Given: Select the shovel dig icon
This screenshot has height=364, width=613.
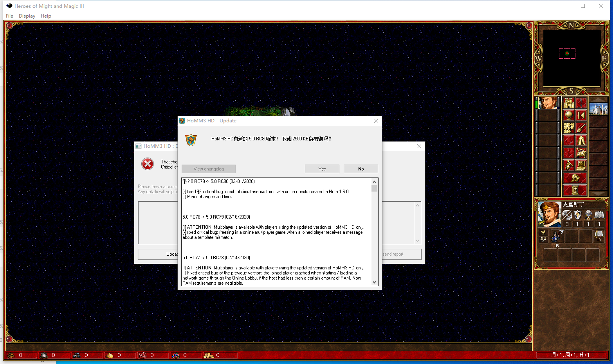Looking at the screenshot, I should [x=581, y=128].
